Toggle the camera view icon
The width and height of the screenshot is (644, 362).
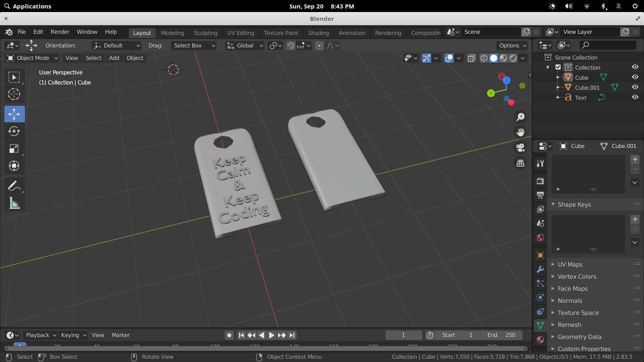pos(520,148)
